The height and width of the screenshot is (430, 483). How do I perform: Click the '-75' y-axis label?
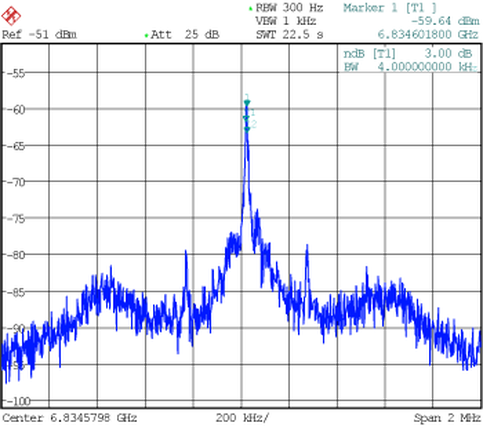pos(16,219)
